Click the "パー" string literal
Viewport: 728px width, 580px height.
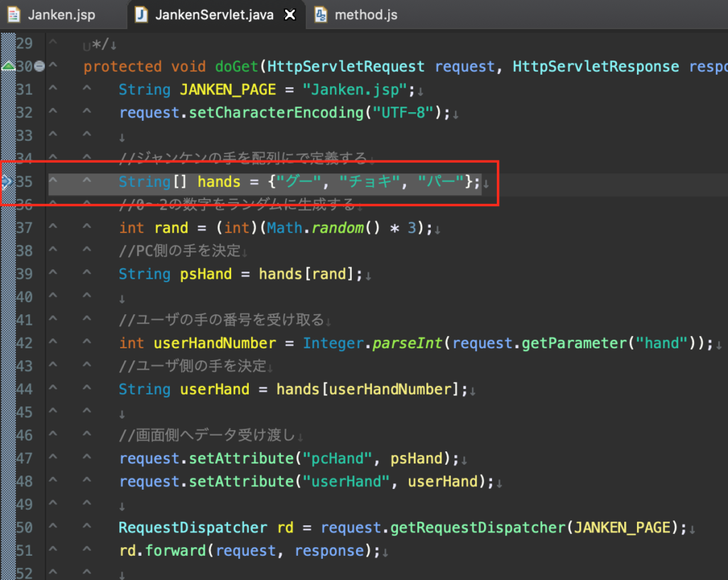click(441, 181)
